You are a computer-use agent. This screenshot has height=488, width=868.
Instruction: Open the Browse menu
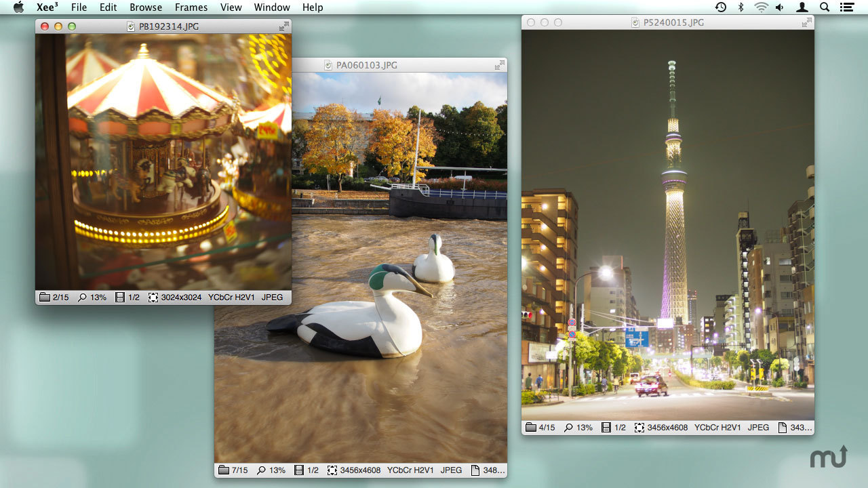coord(146,7)
